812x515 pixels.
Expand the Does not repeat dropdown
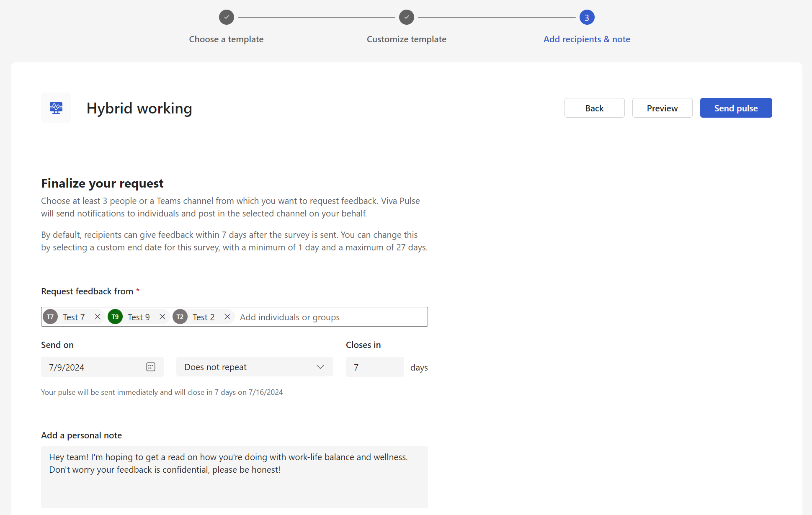[255, 367]
